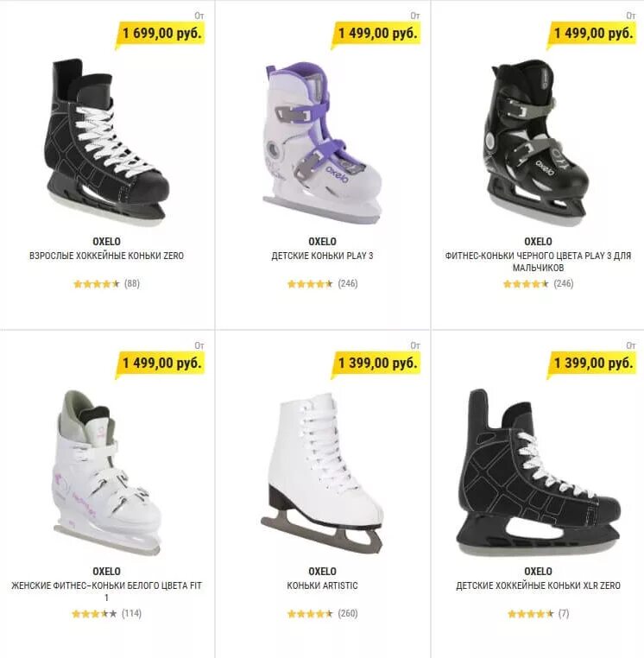
Task: Click the star rating with 114 reviews
Action: pyautogui.click(x=94, y=614)
